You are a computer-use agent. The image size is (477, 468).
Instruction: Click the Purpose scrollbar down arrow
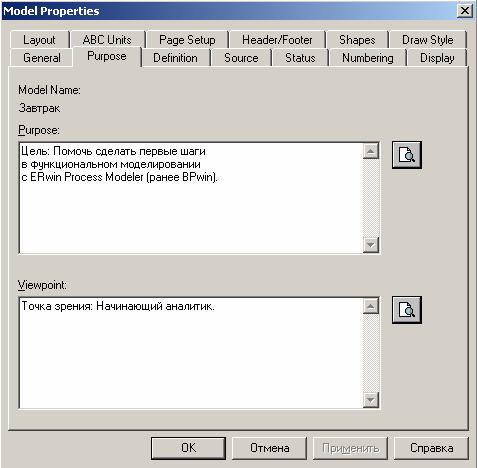(x=371, y=245)
